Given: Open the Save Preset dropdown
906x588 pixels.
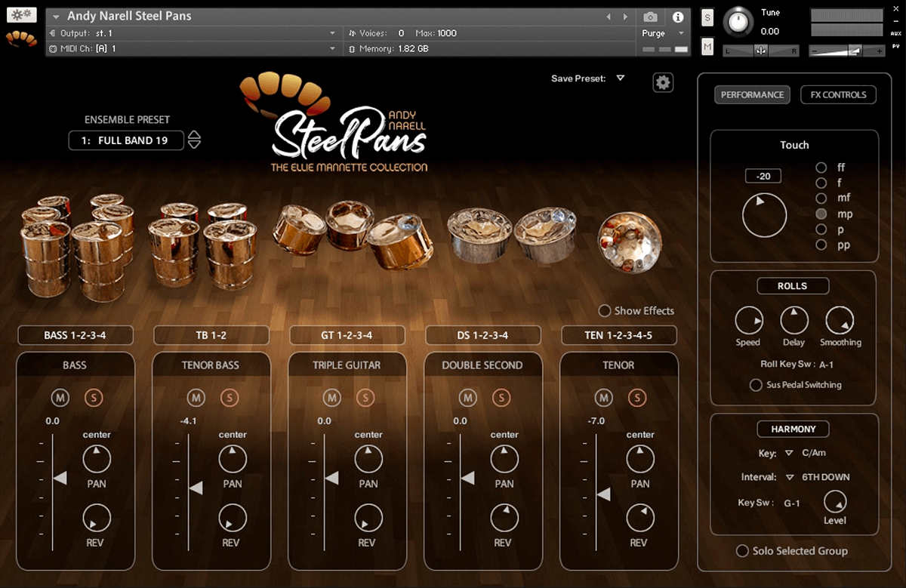Looking at the screenshot, I should 620,78.
